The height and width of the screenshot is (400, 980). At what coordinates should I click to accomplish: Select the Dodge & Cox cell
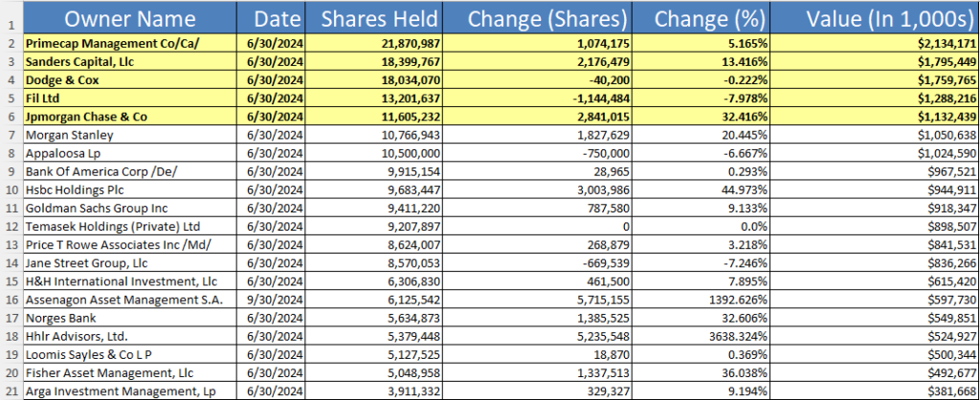pos(128,80)
